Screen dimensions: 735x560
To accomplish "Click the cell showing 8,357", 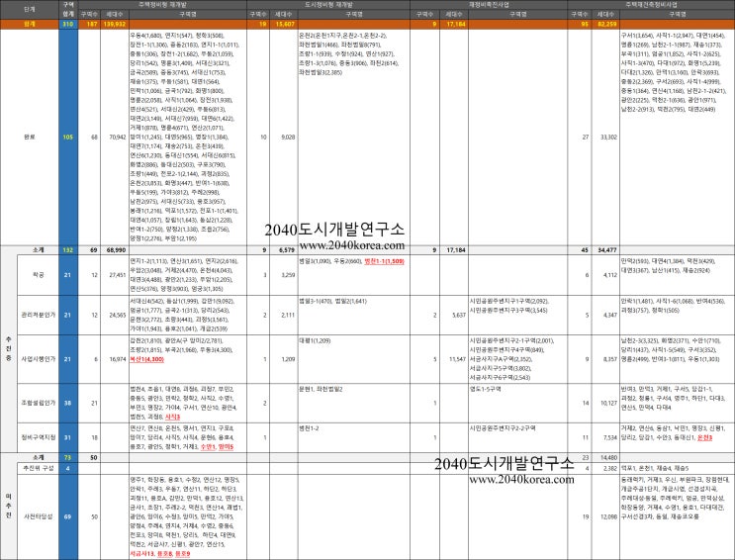I will (605, 359).
